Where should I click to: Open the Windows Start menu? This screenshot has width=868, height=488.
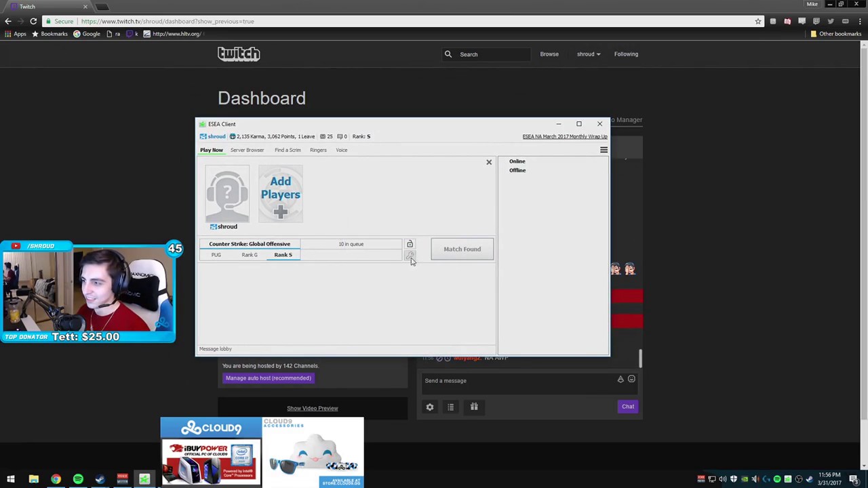[x=11, y=479]
